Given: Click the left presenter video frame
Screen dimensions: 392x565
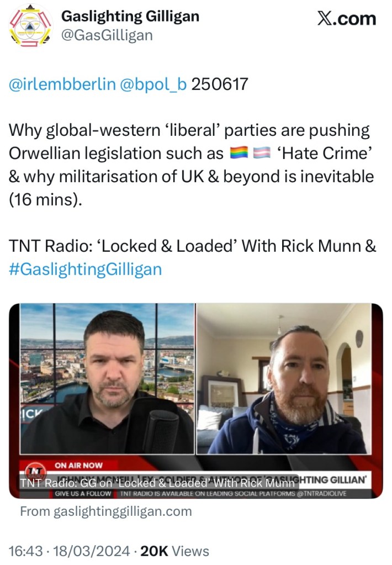Looking at the screenshot, I should (107, 378).
